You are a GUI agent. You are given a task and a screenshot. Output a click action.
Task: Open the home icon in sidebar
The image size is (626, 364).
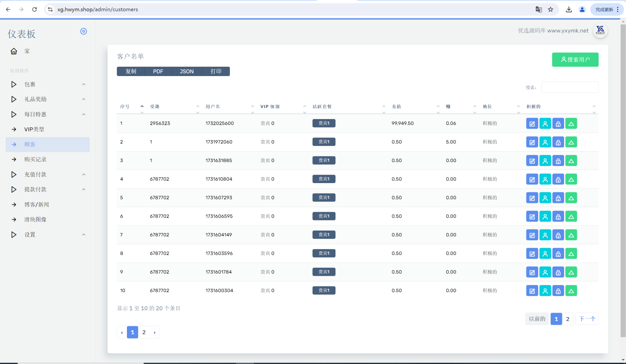pyautogui.click(x=14, y=51)
